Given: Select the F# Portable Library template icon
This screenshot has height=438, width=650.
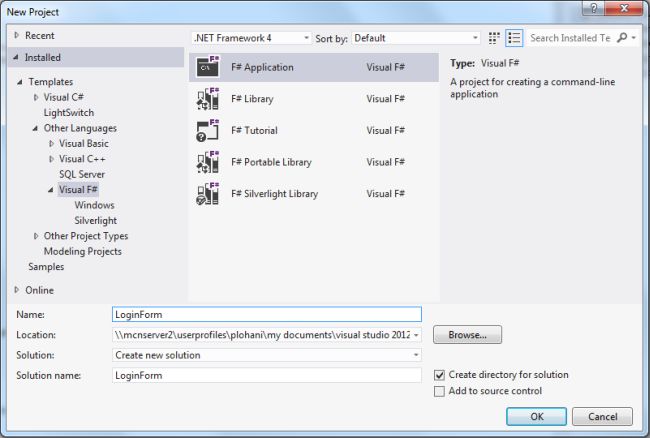Looking at the screenshot, I should [x=208, y=162].
